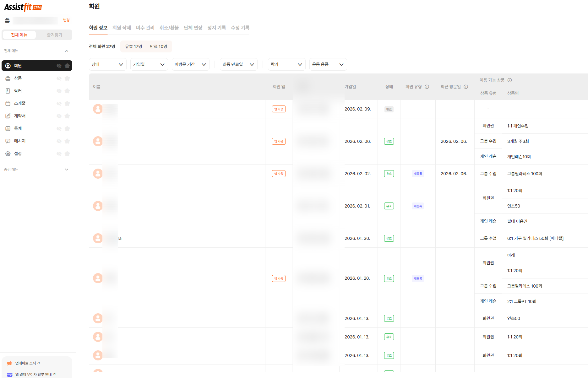Filter by 만료 10명 members

pos(158,46)
